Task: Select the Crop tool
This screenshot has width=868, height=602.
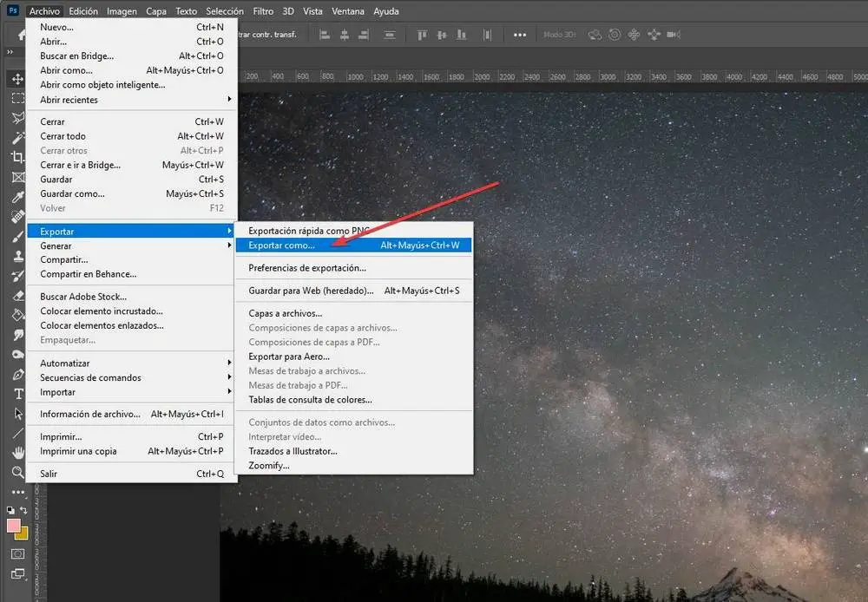Action: coord(17,157)
